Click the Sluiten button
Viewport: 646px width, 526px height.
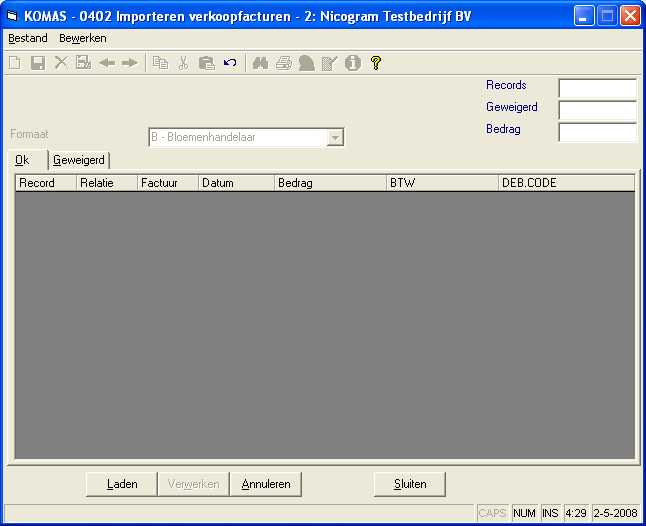point(410,484)
